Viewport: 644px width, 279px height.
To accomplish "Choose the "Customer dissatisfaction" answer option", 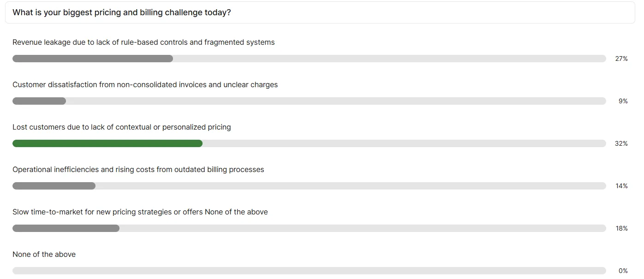I will 145,84.
